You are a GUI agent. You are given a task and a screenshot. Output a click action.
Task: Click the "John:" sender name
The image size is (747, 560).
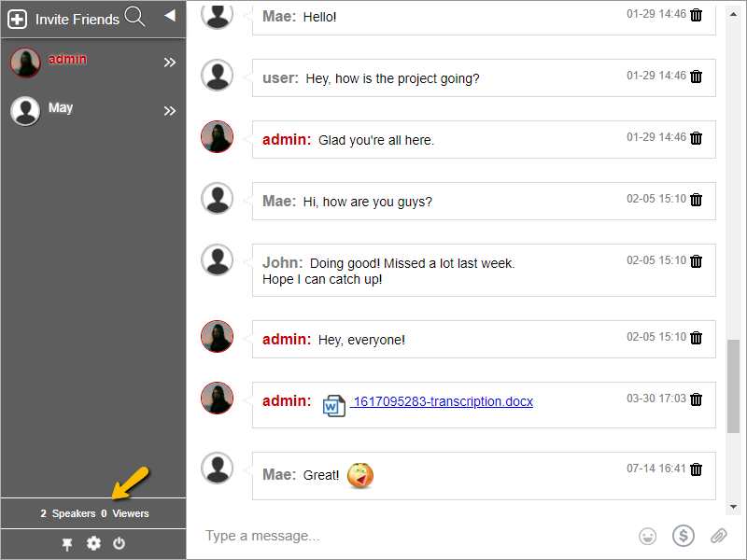pyautogui.click(x=283, y=263)
